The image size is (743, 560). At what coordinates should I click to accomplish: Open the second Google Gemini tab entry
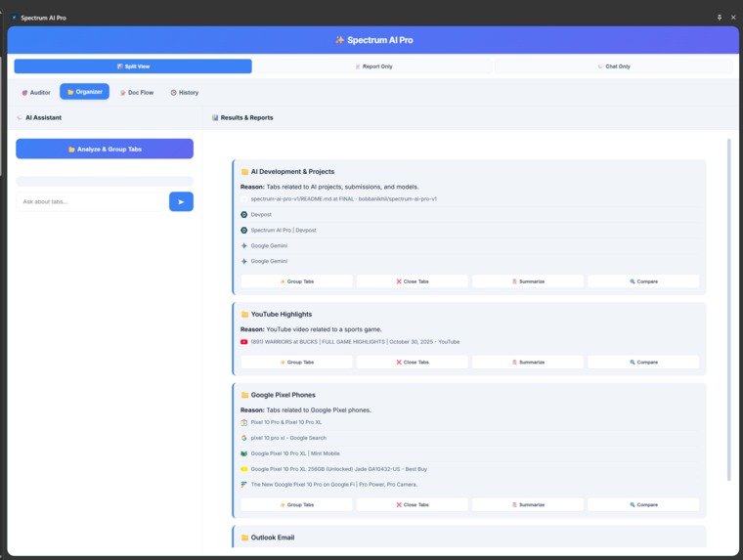[x=269, y=261]
